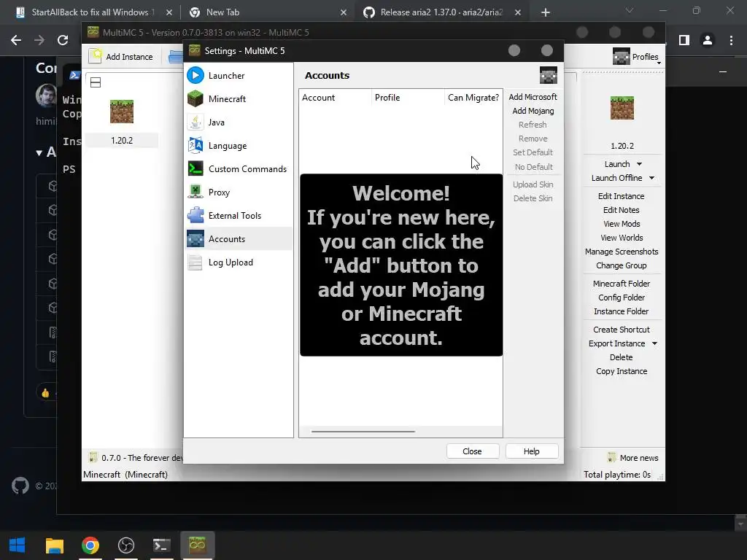Toggle the browser side panel icon
Viewport: 747px width, 560px height.
coord(684,40)
